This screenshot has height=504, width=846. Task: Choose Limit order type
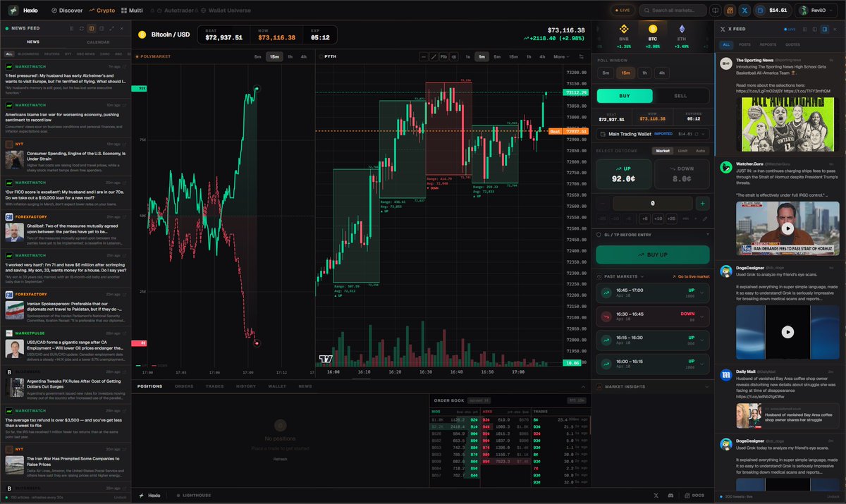pyautogui.click(x=682, y=150)
